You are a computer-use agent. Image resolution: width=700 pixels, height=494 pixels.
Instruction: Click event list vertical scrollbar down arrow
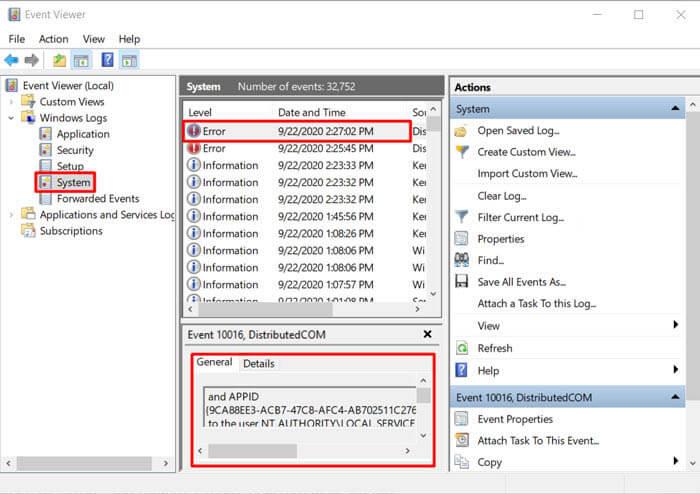tap(433, 294)
